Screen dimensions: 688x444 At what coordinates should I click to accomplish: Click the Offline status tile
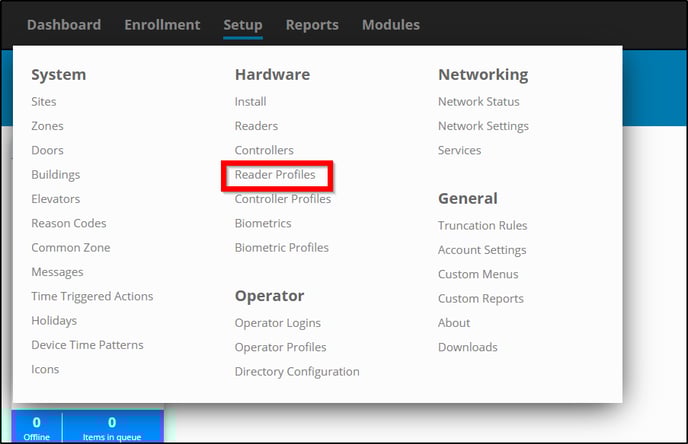(x=37, y=427)
